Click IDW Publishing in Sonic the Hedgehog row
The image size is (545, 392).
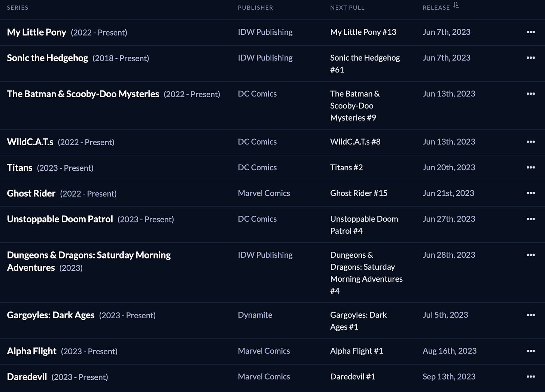point(265,58)
